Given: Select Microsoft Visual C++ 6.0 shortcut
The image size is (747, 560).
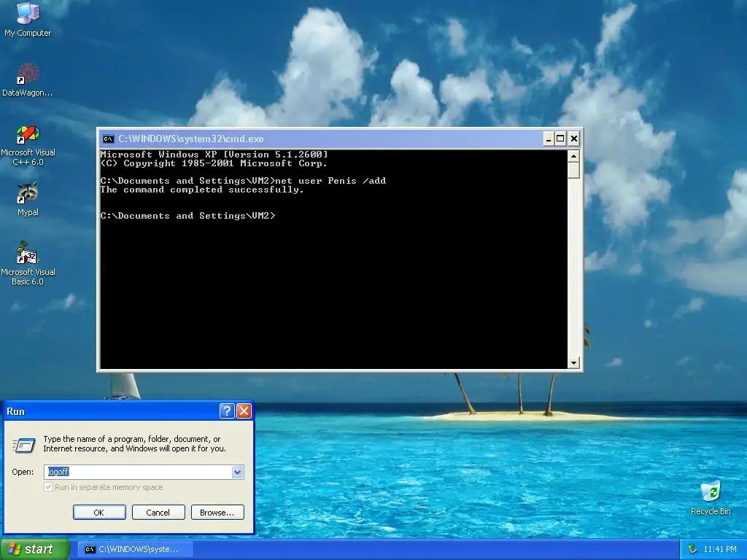Looking at the screenshot, I should point(28,146).
